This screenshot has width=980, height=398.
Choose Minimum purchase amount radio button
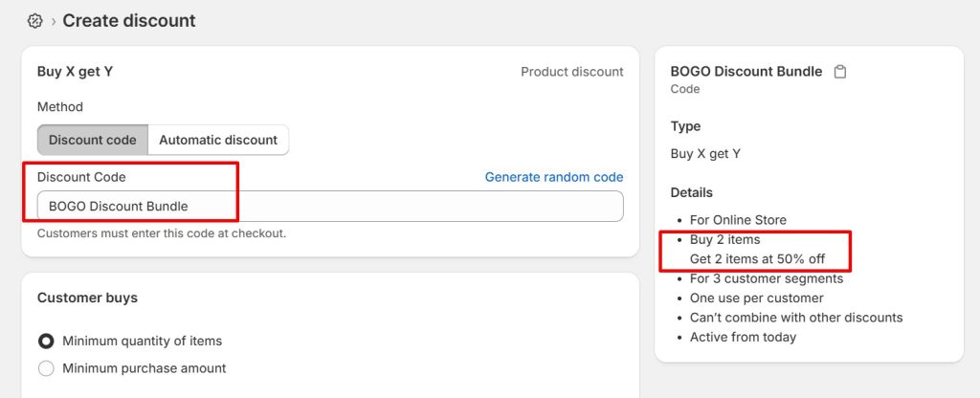(46, 368)
